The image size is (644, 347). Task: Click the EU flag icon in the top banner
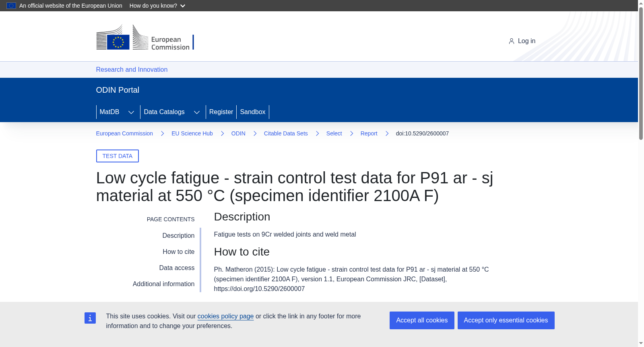[11, 6]
